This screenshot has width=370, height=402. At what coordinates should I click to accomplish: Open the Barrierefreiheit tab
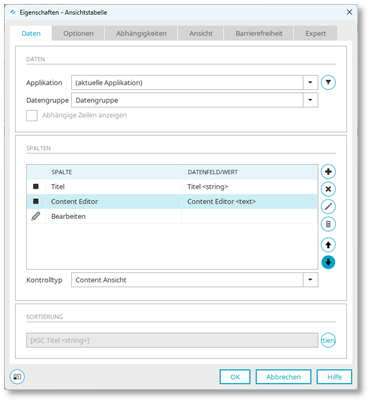pyautogui.click(x=259, y=33)
